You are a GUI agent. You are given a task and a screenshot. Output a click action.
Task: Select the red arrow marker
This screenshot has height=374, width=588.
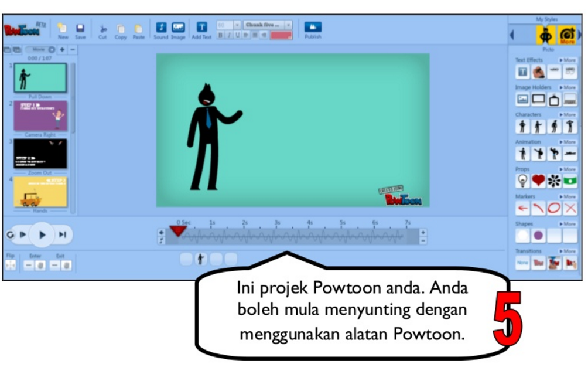point(522,209)
